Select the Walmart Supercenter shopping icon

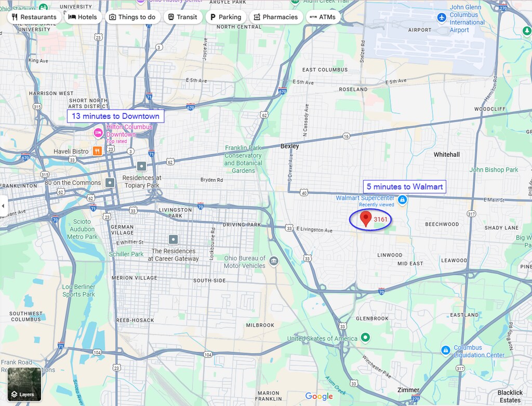(x=402, y=200)
